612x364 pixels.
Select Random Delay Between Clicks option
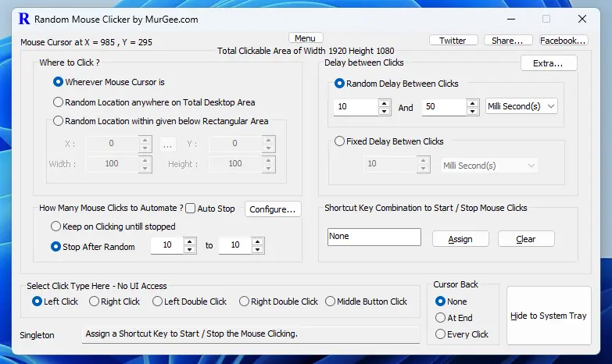pos(396,84)
